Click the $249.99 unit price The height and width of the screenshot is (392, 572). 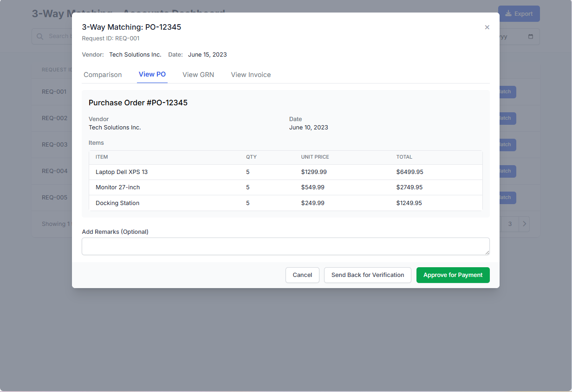click(x=312, y=203)
